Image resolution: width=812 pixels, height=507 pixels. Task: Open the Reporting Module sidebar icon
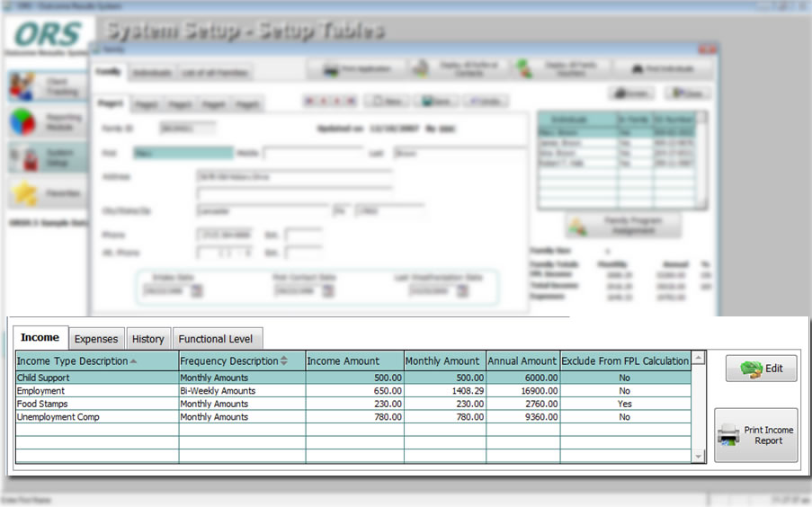pos(24,123)
